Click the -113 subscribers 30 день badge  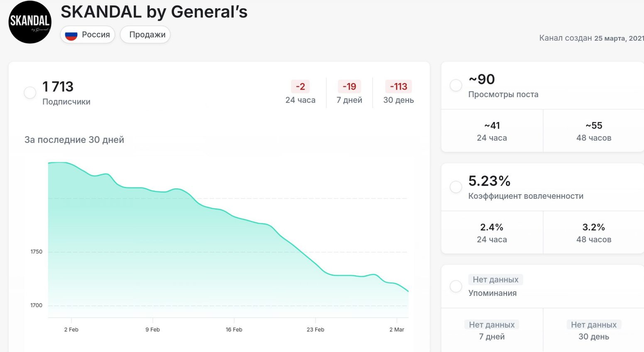click(x=399, y=86)
